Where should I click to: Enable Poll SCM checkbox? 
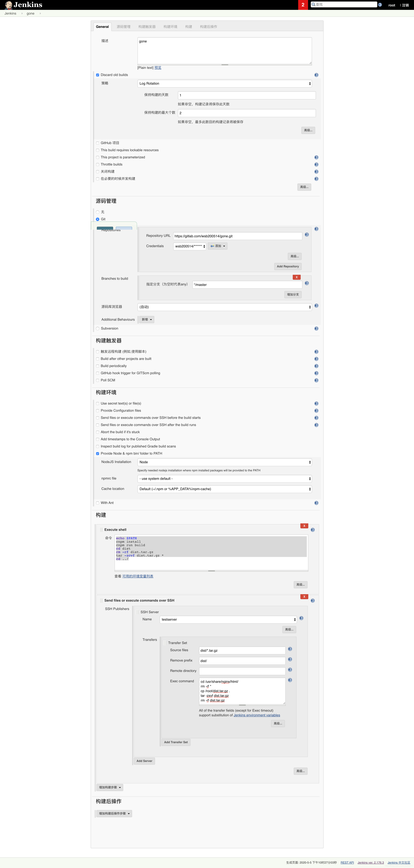point(98,380)
